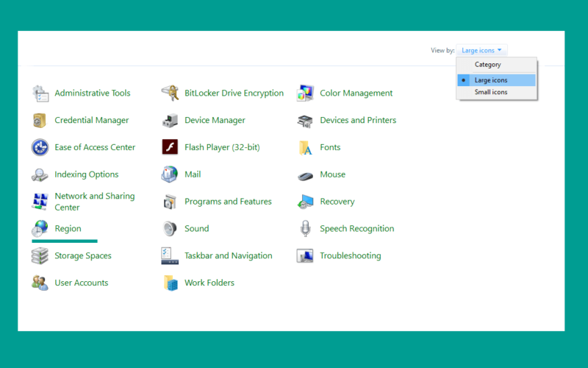Open the Work Folders icon
This screenshot has width=588, height=368.
point(171,283)
